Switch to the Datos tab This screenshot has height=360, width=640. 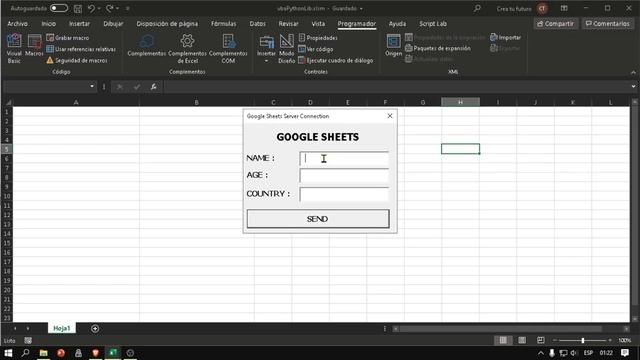click(x=258, y=24)
